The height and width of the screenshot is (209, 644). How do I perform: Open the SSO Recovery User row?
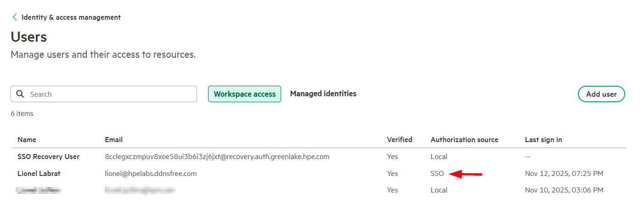point(48,157)
